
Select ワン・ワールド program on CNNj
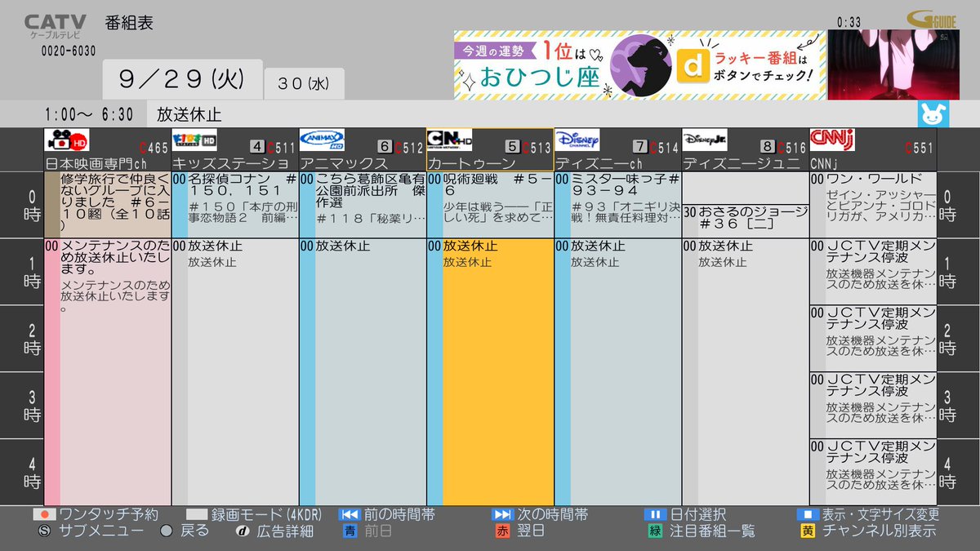click(873, 205)
